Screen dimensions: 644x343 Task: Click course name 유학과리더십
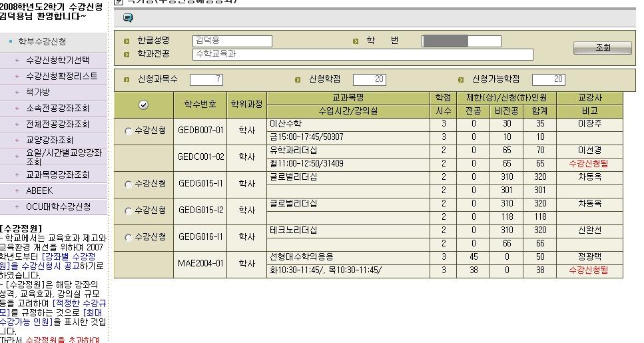click(293, 151)
